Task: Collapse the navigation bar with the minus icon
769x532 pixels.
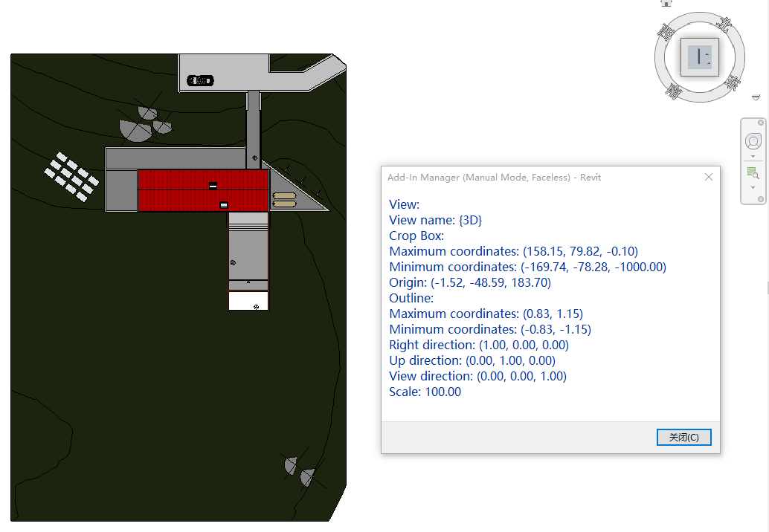Action: 761,198
